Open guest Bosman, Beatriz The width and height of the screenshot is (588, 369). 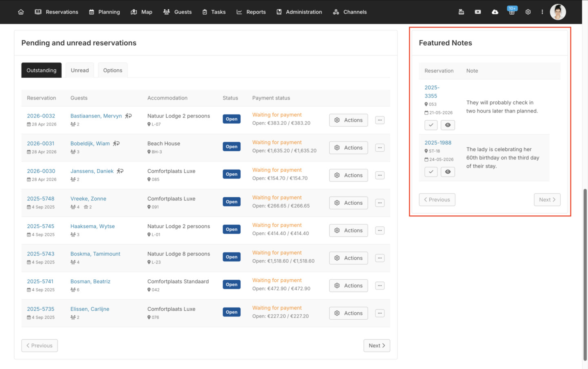point(90,281)
